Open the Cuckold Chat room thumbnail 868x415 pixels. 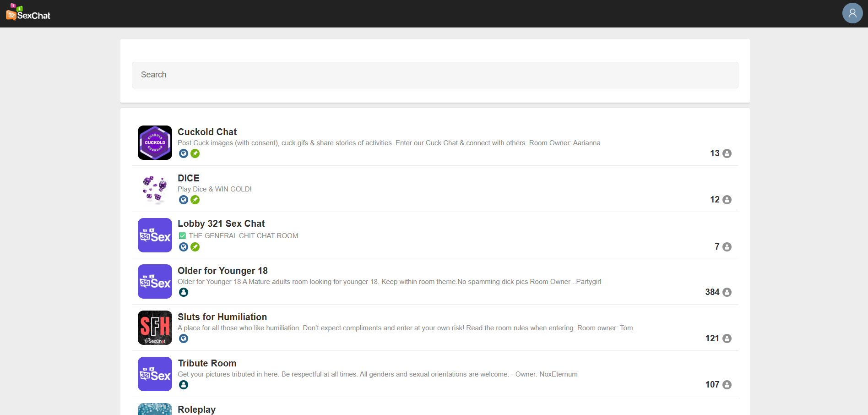click(x=155, y=143)
